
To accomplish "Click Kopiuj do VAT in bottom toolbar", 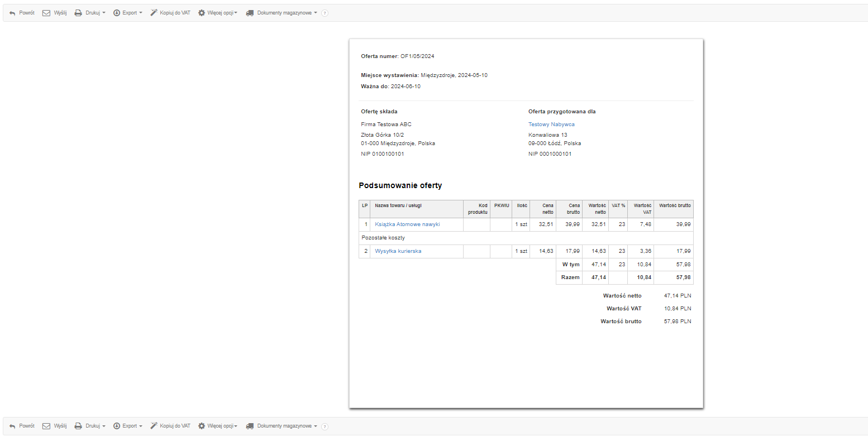I will tap(170, 426).
